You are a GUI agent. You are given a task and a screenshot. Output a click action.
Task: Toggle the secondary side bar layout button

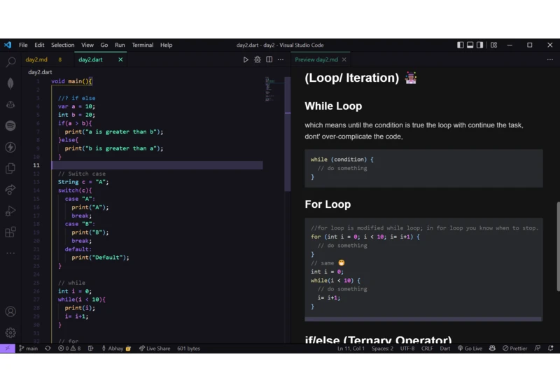pyautogui.click(x=480, y=45)
